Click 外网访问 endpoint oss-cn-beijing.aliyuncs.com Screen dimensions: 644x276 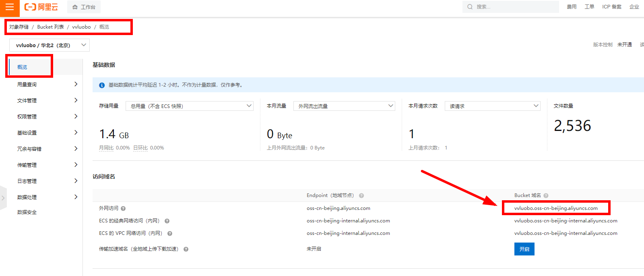(339, 208)
